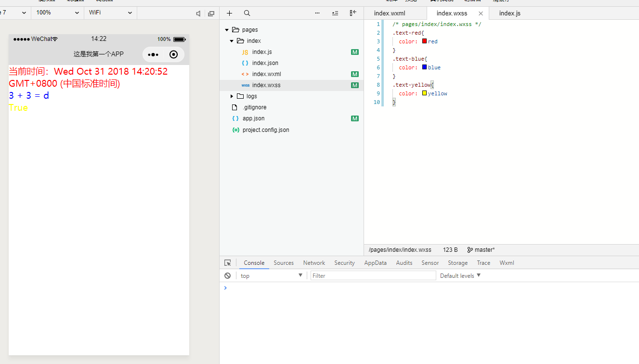Click the plus icon to add file
This screenshot has width=639, height=364.
[x=230, y=13]
